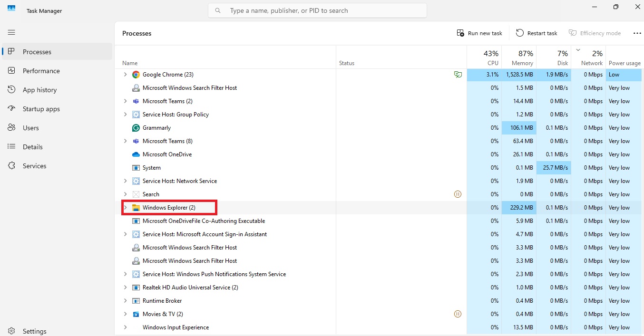Click the Task Manager logo icon in the title bar

(x=11, y=9)
